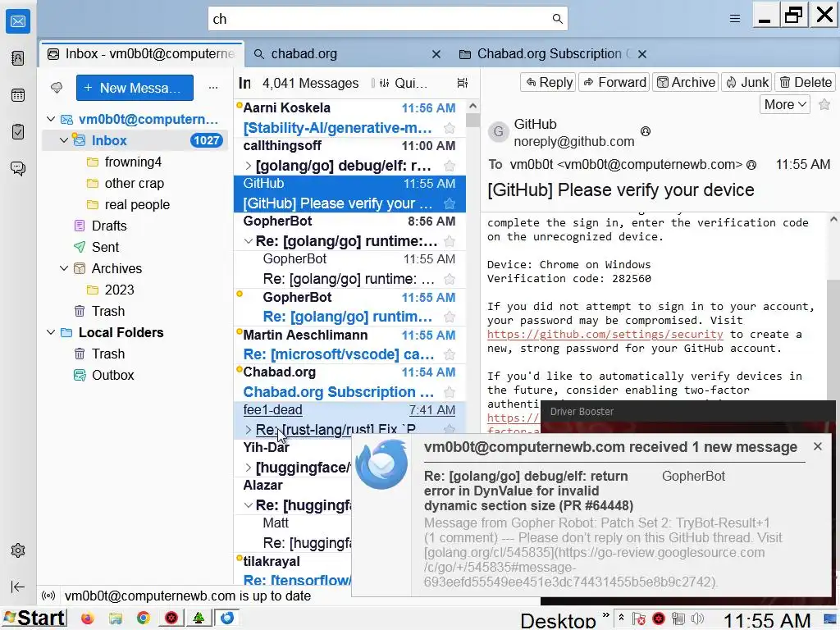Open file manager from the taskbar
This screenshot has height=630, width=840.
[x=115, y=619]
